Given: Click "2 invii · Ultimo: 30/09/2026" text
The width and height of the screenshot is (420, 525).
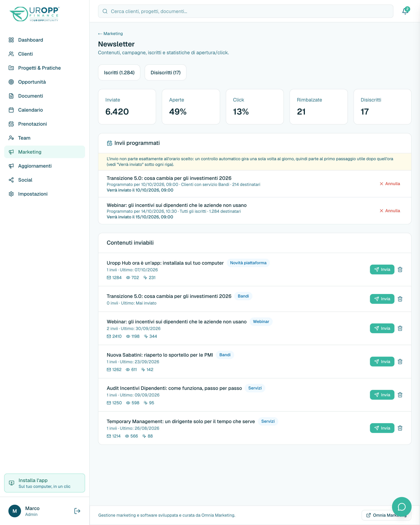Looking at the screenshot, I should [134, 328].
